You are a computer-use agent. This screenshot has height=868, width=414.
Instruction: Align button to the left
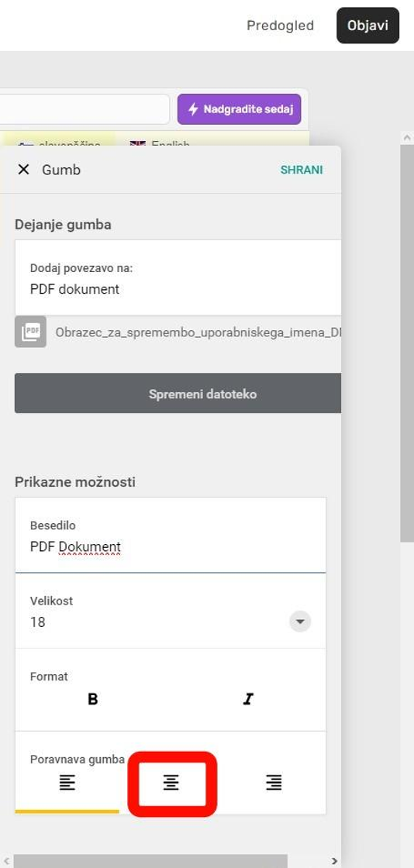click(67, 782)
